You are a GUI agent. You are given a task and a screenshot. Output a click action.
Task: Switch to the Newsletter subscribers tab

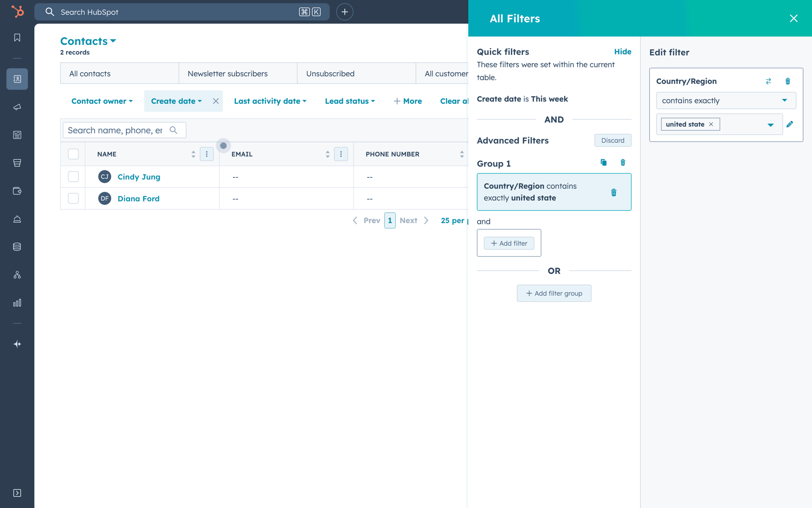pos(238,73)
